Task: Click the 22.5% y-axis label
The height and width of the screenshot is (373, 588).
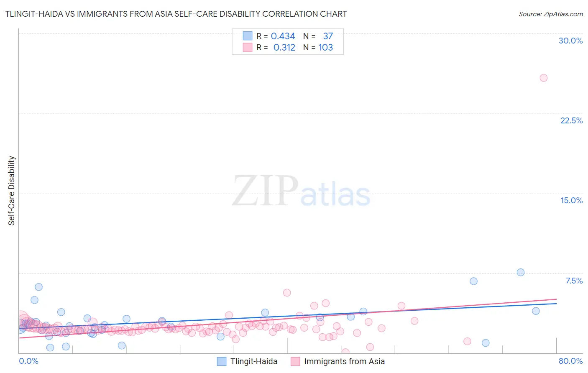Action: (x=571, y=120)
